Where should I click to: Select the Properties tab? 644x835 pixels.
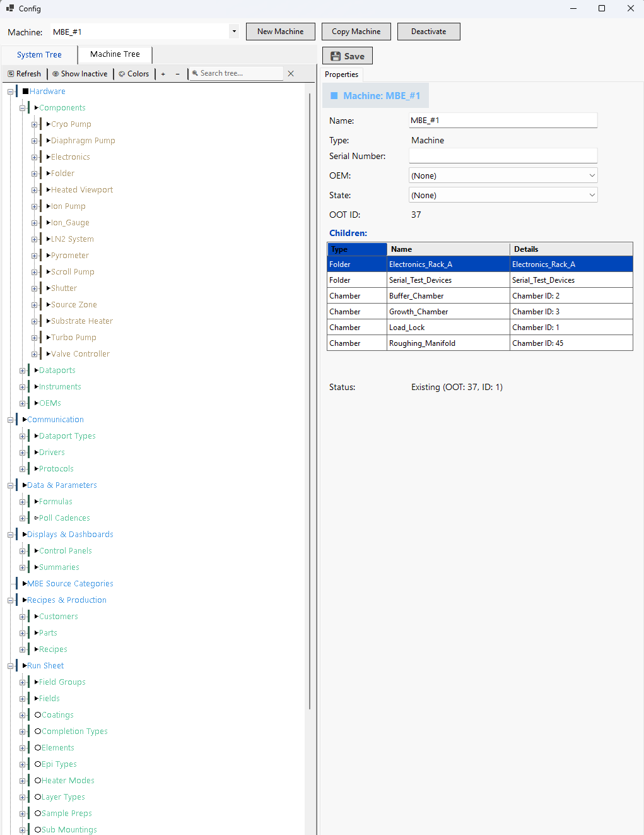[341, 74]
